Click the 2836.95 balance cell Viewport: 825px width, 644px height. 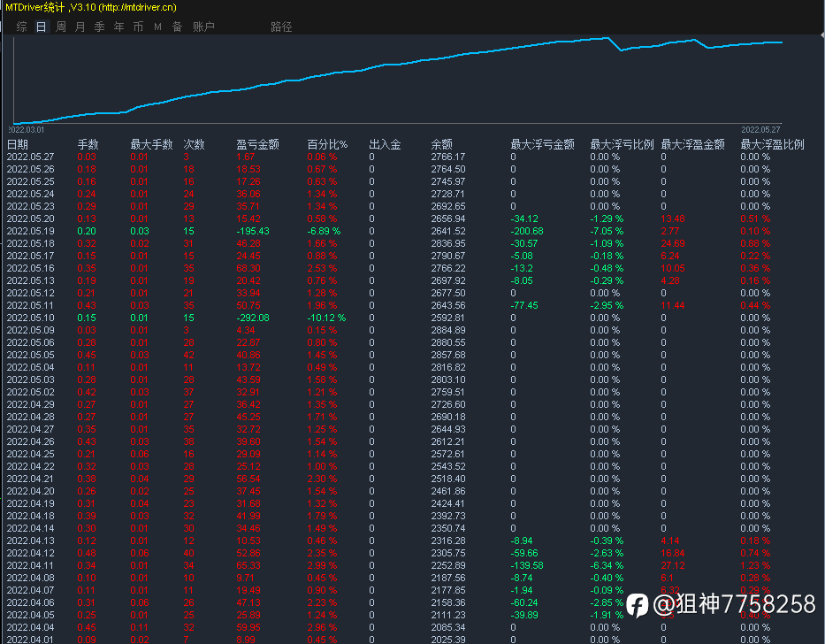447,244
